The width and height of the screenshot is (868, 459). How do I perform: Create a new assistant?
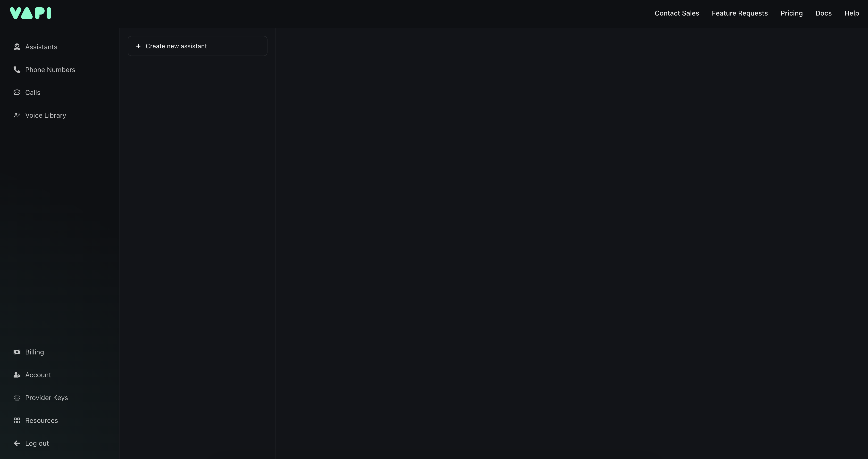tap(197, 46)
